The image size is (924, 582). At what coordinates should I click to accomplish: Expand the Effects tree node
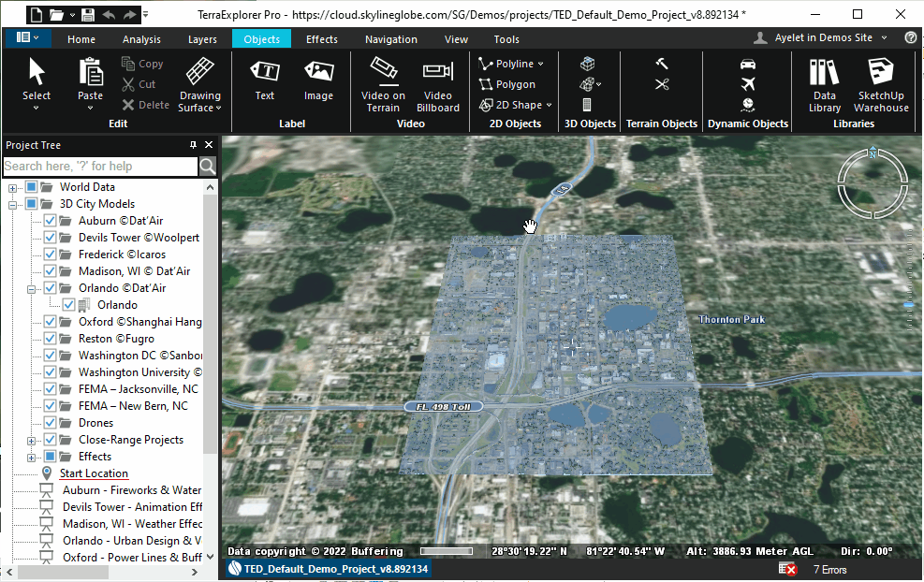pyautogui.click(x=31, y=458)
